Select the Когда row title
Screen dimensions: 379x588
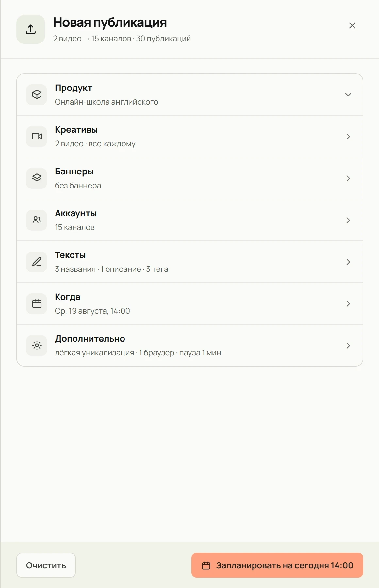(x=68, y=297)
